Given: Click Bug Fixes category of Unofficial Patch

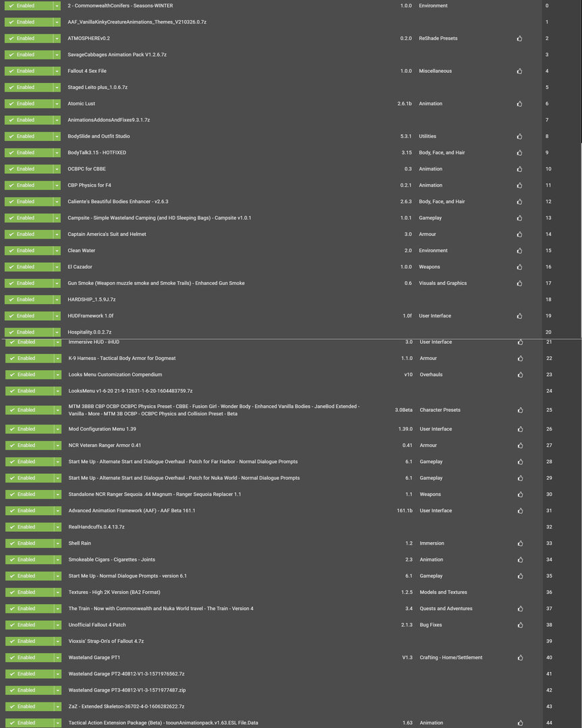Looking at the screenshot, I should pos(430,625).
